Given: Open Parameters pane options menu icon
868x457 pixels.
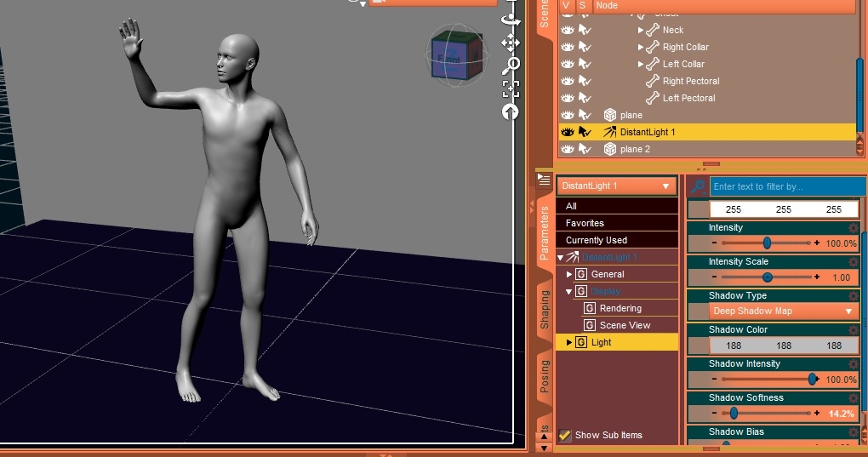Looking at the screenshot, I should [x=545, y=178].
